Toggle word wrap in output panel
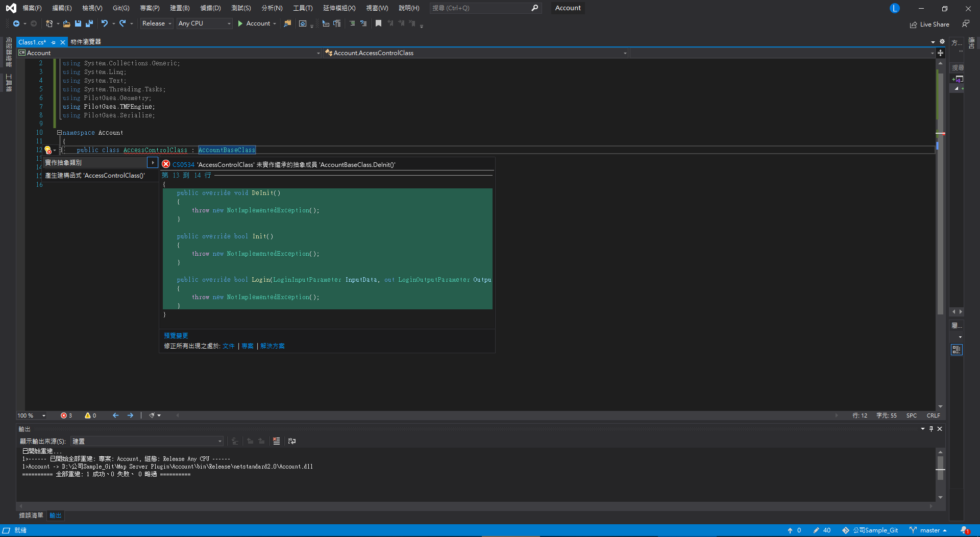980x537 pixels. [x=292, y=441]
